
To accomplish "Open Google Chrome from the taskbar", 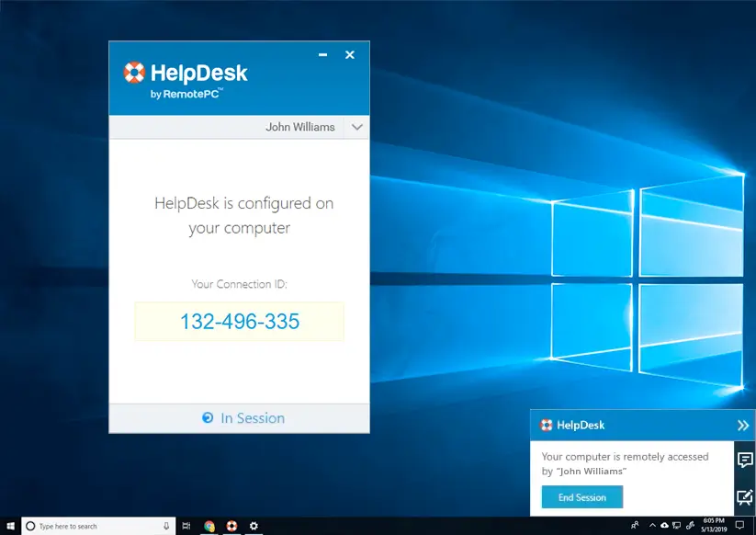I will [209, 526].
